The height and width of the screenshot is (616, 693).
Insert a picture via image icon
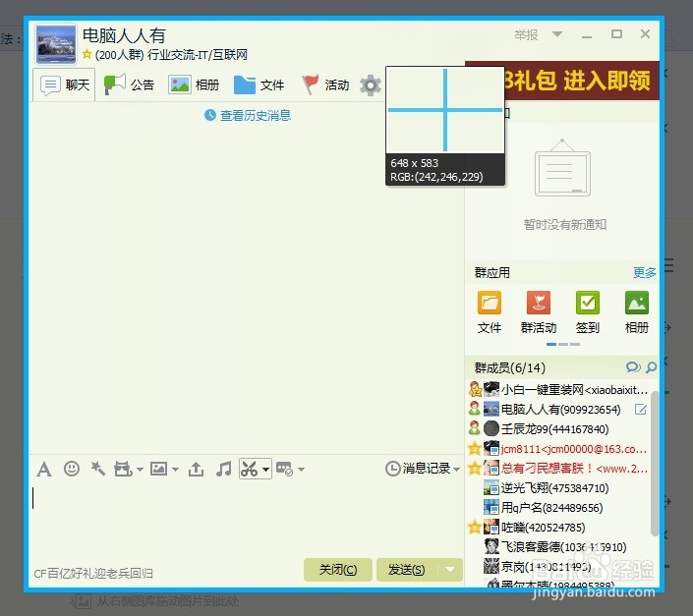[158, 469]
